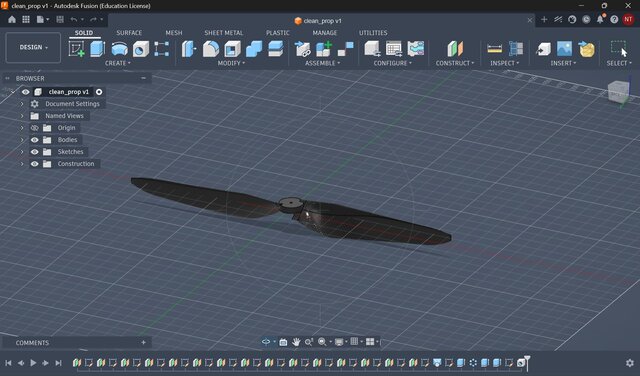Select the Offset Plane construct tool
Viewport: 640px width, 376px height.
pyautogui.click(x=455, y=49)
